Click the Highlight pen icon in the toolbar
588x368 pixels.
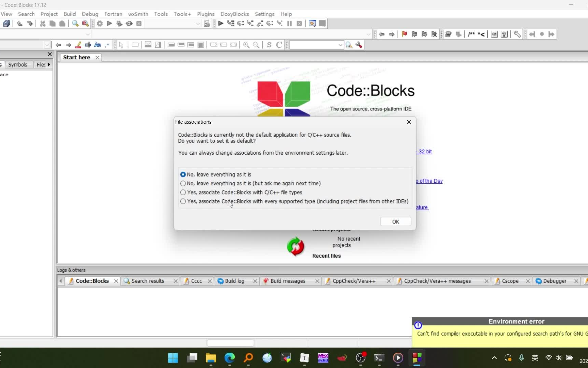point(78,45)
